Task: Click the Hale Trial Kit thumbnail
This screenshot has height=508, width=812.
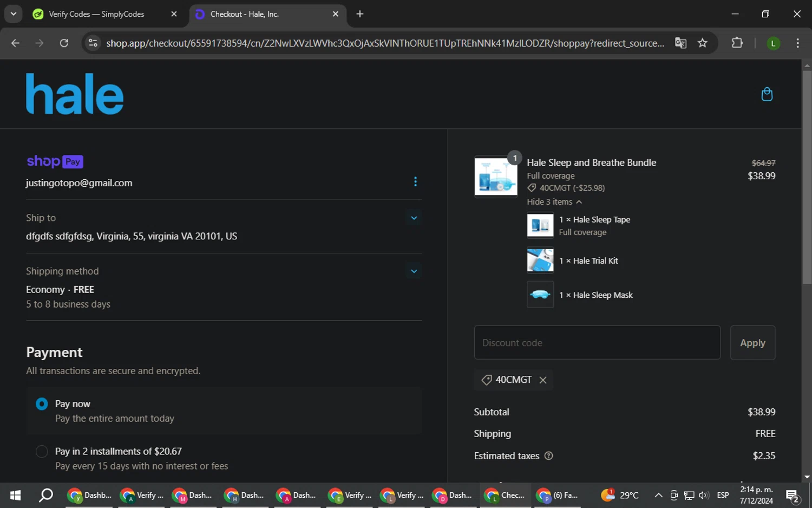Action: [540, 260]
